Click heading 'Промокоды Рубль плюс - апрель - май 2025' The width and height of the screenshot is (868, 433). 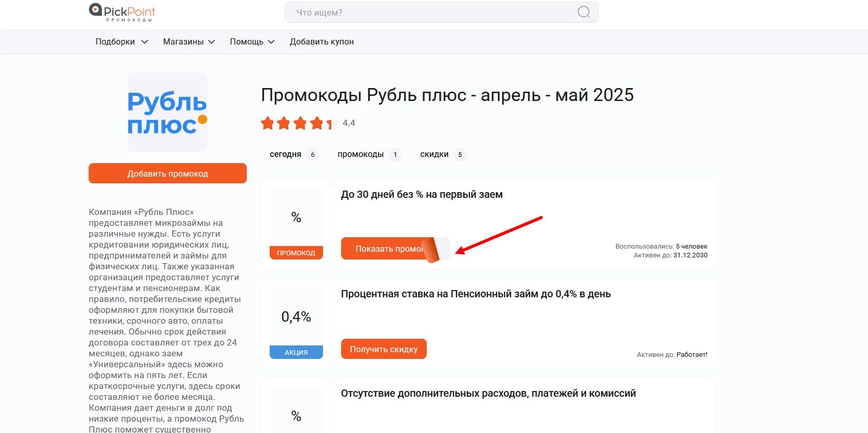coord(447,95)
